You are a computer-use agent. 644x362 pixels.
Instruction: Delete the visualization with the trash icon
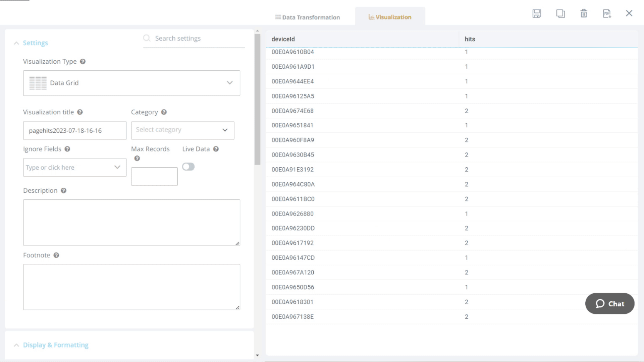pyautogui.click(x=584, y=13)
